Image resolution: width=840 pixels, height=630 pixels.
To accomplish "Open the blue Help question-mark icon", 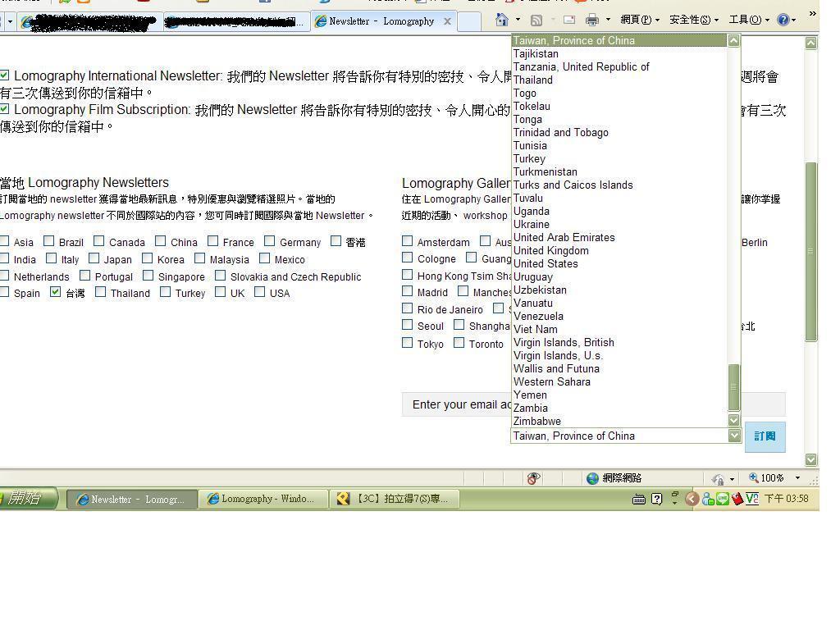I will [783, 20].
